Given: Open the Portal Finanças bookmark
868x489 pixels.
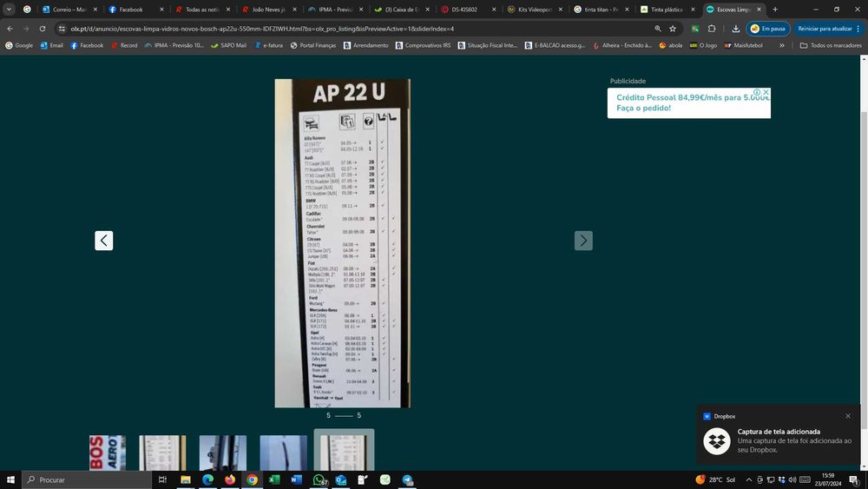Looking at the screenshot, I should [x=312, y=45].
